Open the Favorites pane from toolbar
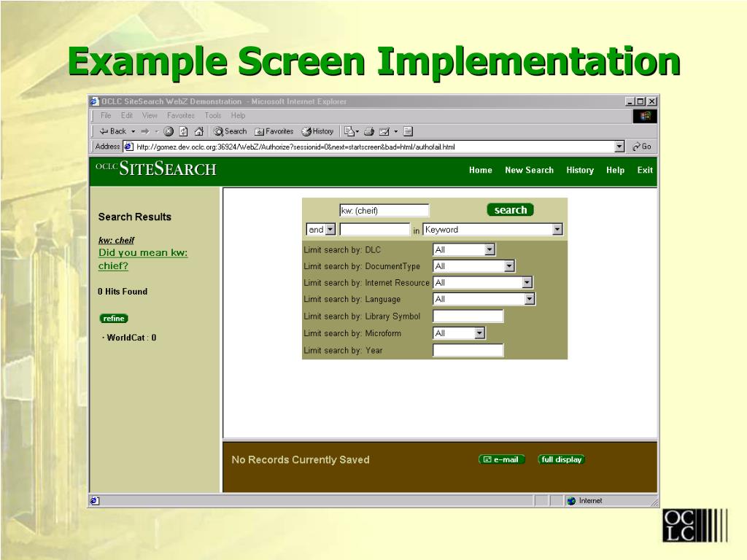 click(274, 131)
